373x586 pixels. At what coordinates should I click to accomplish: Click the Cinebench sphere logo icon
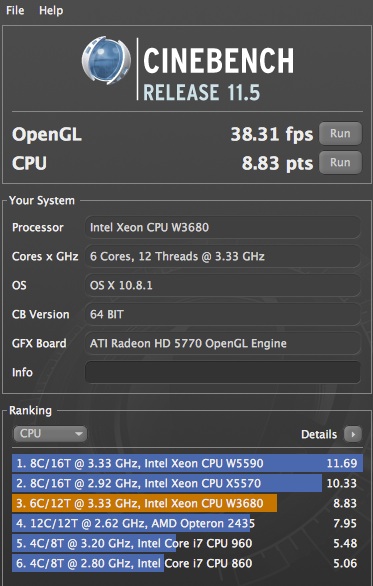[106, 60]
